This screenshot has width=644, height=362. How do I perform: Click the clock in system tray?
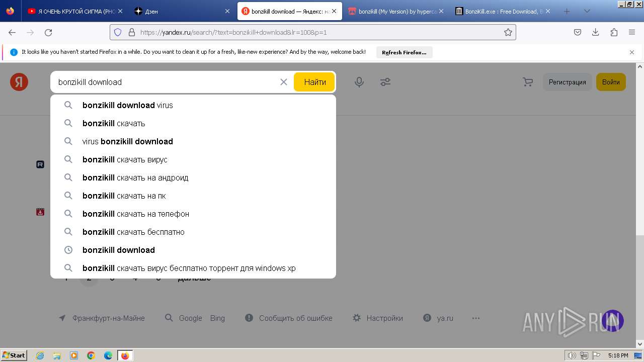click(618, 355)
